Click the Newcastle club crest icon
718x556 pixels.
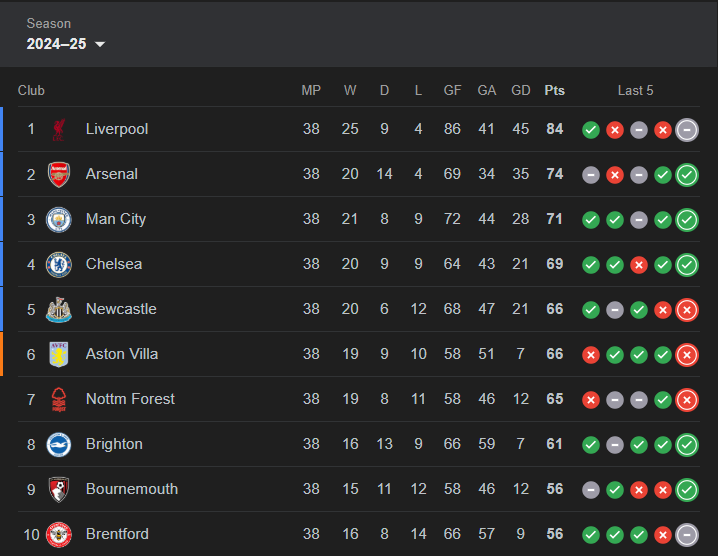point(59,310)
